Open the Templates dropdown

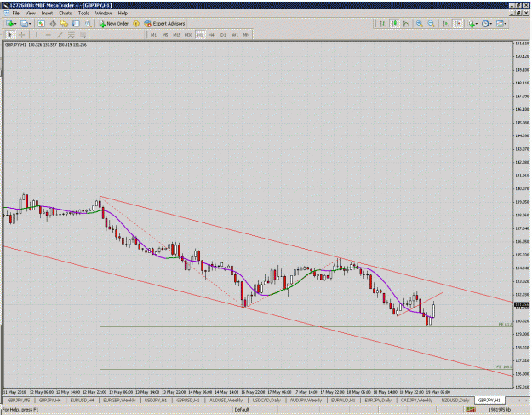click(x=501, y=24)
